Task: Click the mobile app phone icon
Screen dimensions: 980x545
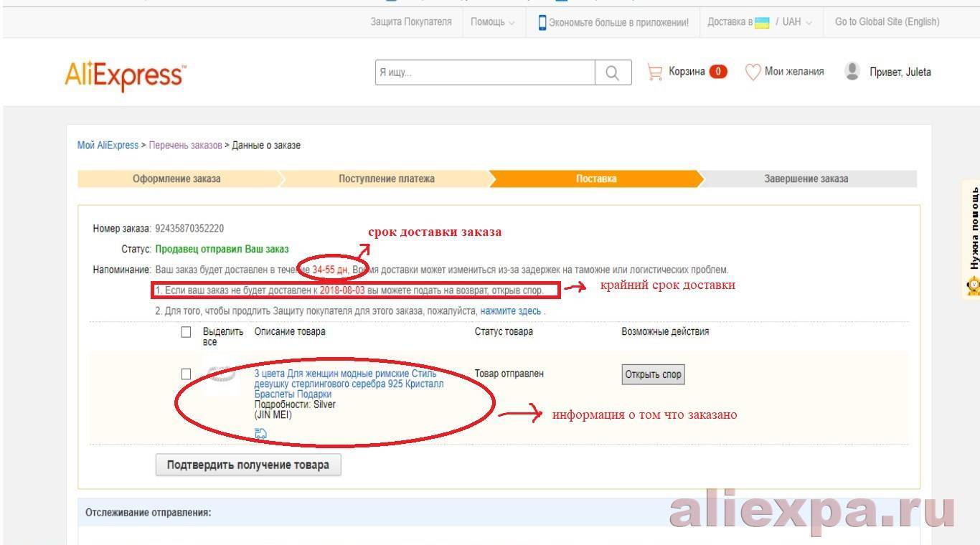Action: click(542, 22)
